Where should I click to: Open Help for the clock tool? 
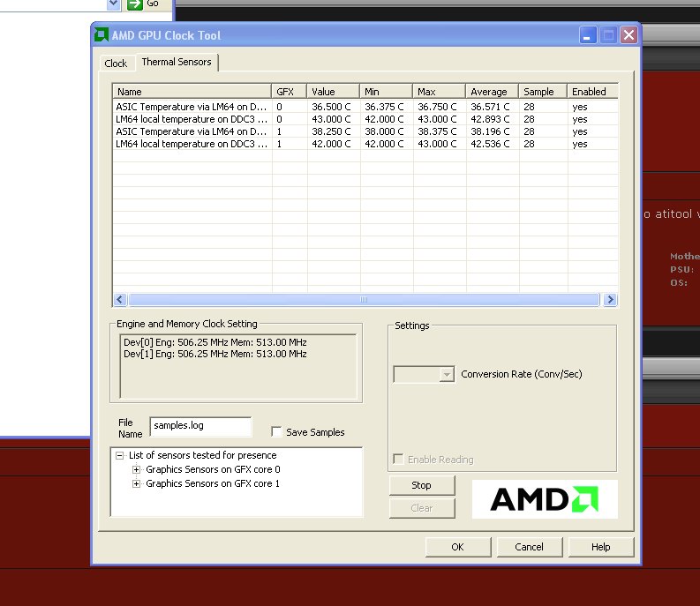click(x=600, y=547)
